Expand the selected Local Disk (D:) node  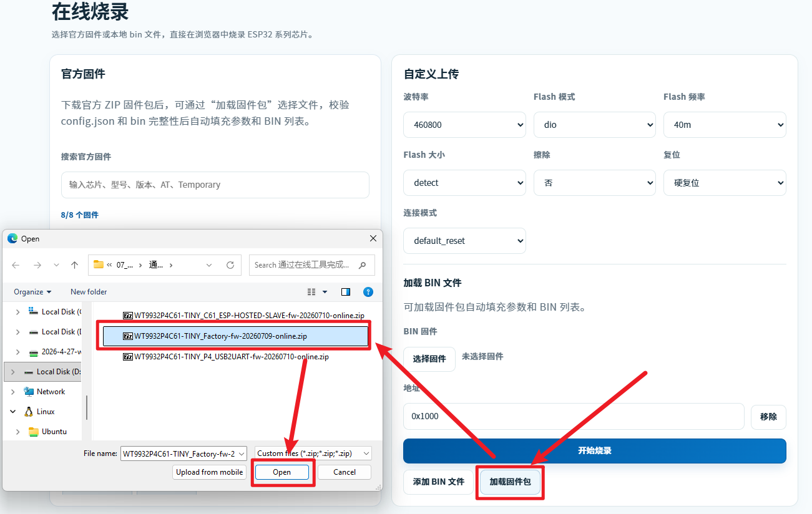pos(12,372)
